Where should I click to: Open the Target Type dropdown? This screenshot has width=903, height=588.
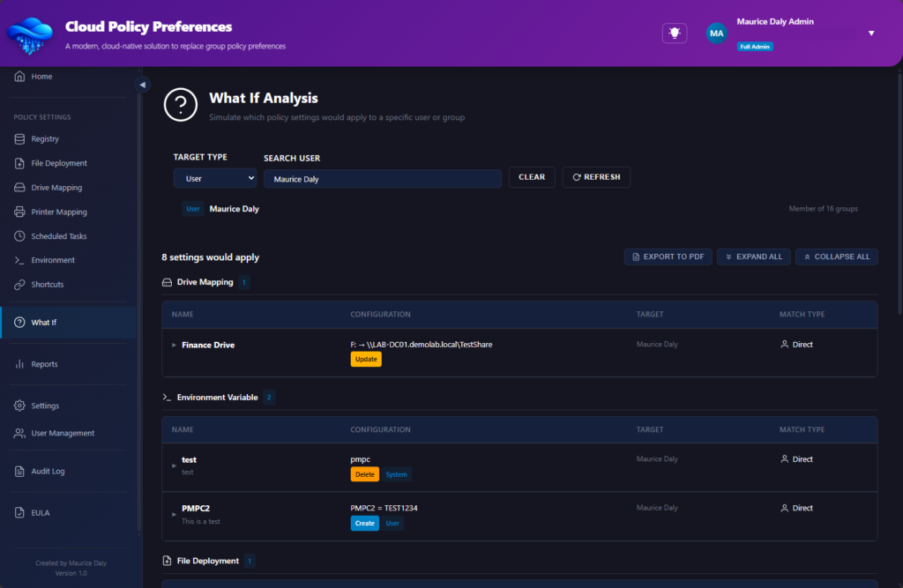[x=214, y=178]
